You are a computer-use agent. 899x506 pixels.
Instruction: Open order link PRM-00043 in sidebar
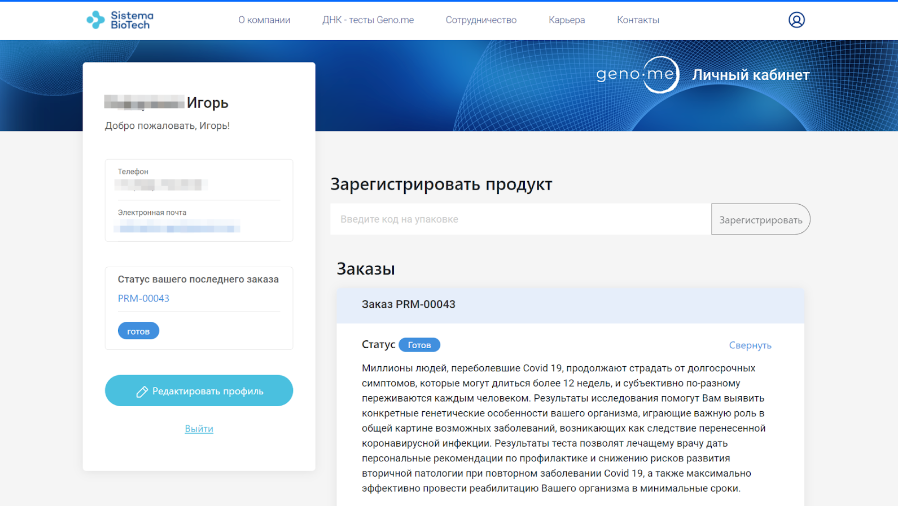[x=143, y=299]
